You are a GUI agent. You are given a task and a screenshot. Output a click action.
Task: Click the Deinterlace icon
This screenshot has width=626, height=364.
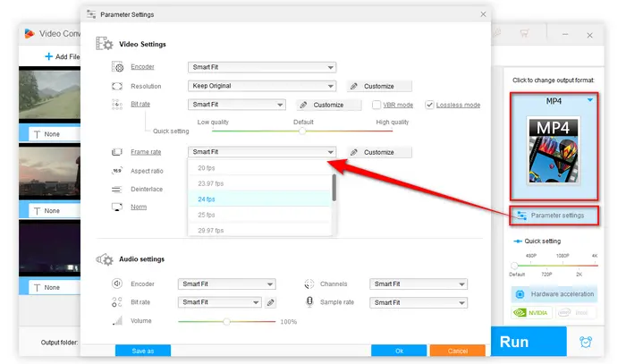tap(116, 190)
